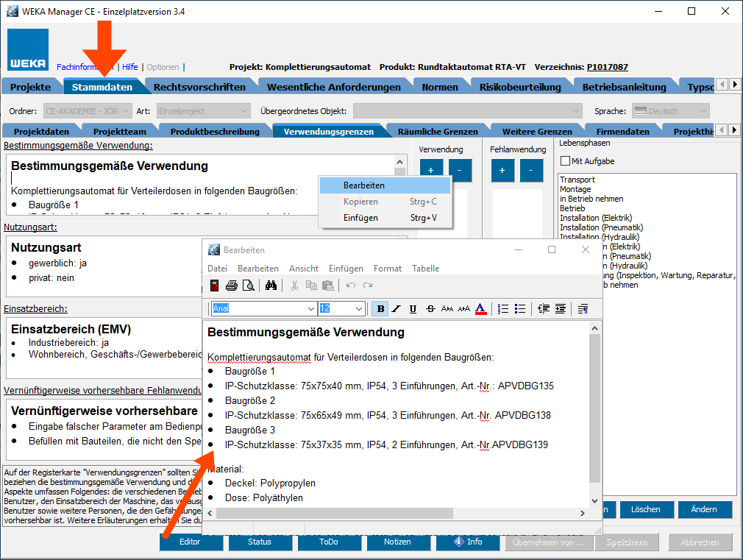Click the print icon in editor toolbar
Viewport: 743px width, 560px height.
pyautogui.click(x=231, y=286)
